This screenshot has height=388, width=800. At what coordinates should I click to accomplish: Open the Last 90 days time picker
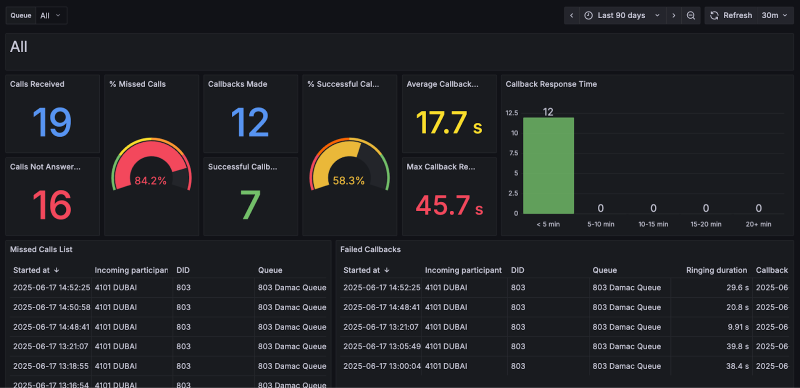[622, 15]
